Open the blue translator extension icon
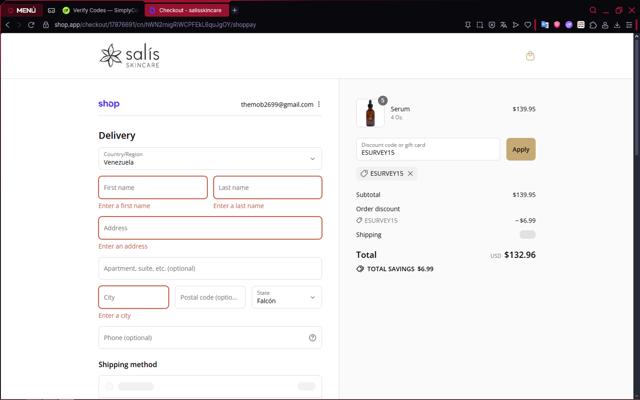Screen dimensions: 640x400 tap(545, 25)
